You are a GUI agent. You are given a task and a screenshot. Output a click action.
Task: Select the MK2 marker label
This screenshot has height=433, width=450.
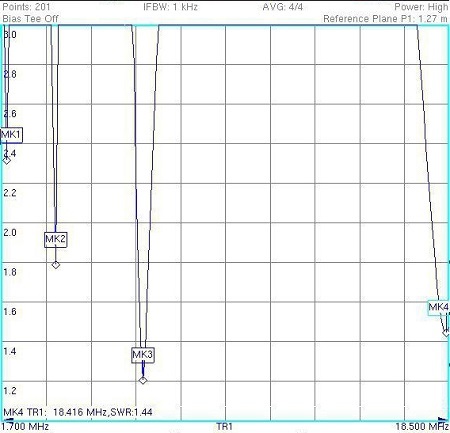click(56, 239)
